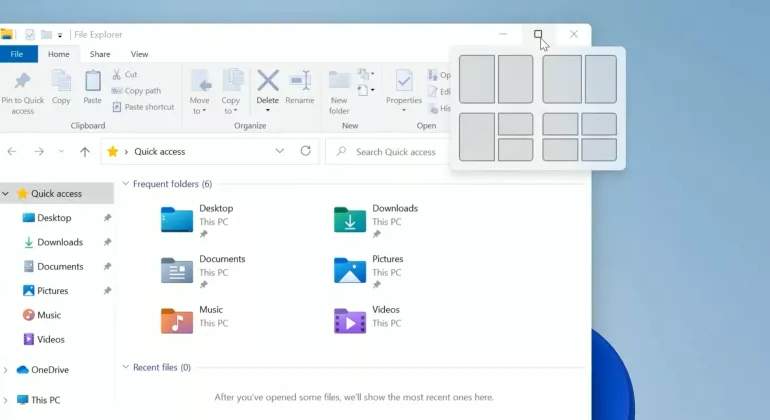Go forward with the right arrow

tap(39, 151)
